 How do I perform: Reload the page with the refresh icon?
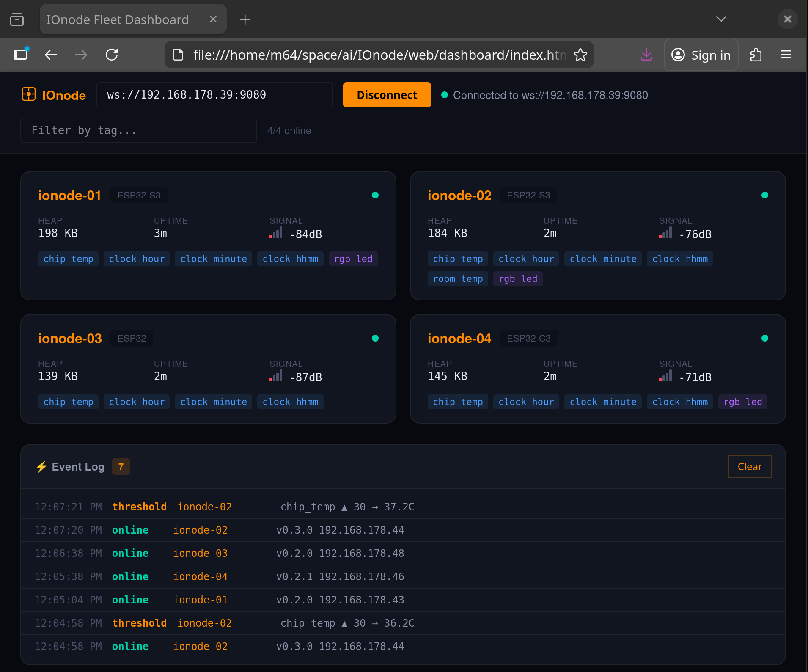click(x=112, y=55)
